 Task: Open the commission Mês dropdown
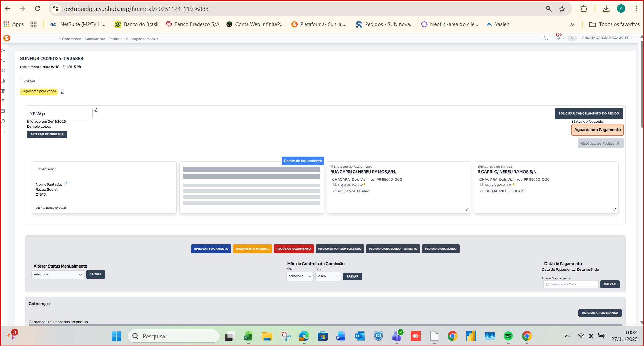point(300,276)
